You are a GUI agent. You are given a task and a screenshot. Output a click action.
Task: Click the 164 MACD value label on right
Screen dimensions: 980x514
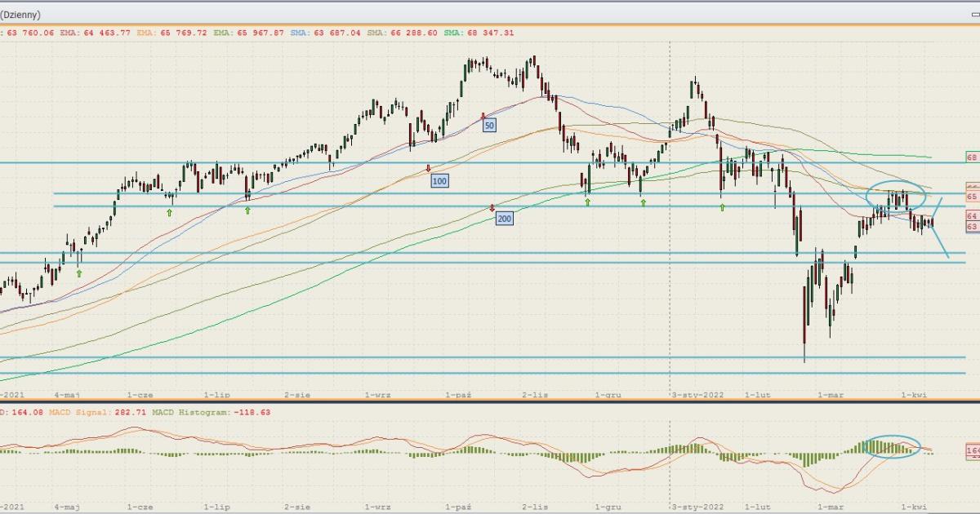click(x=973, y=450)
